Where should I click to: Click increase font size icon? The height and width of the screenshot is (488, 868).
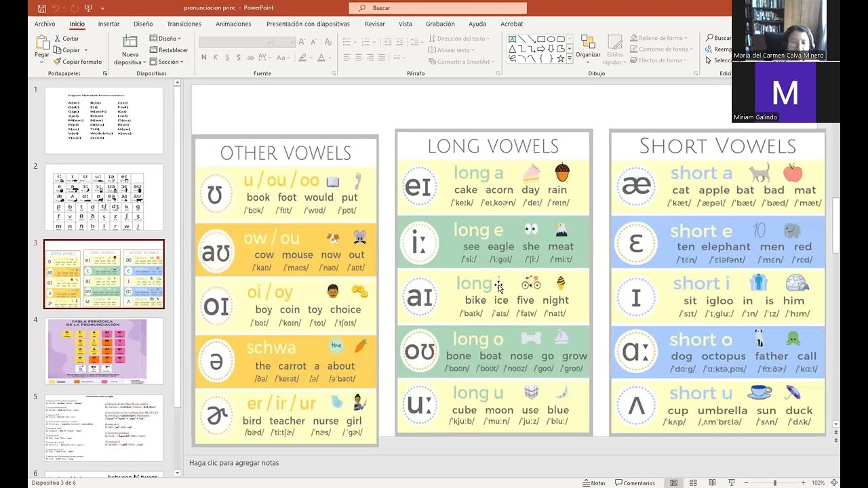(303, 42)
